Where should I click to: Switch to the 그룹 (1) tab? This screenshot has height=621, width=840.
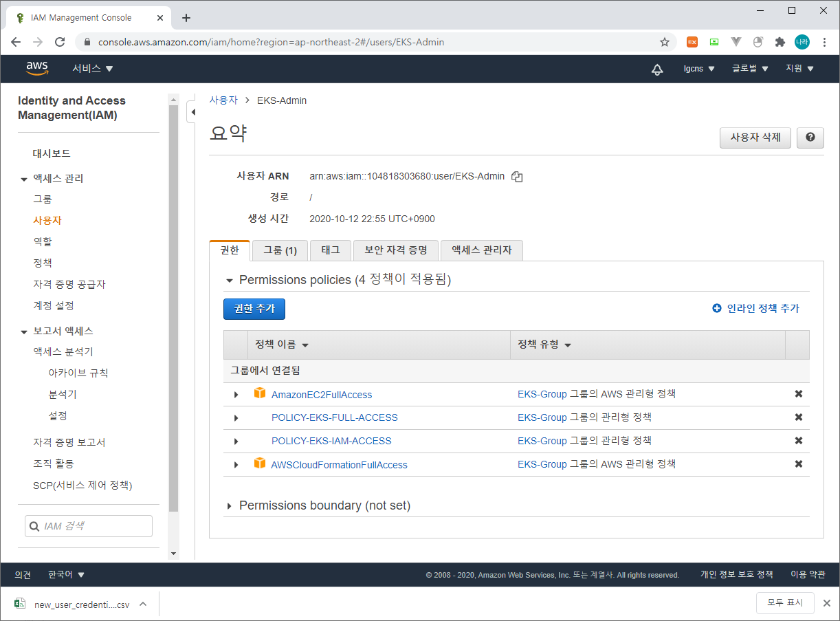tap(280, 250)
